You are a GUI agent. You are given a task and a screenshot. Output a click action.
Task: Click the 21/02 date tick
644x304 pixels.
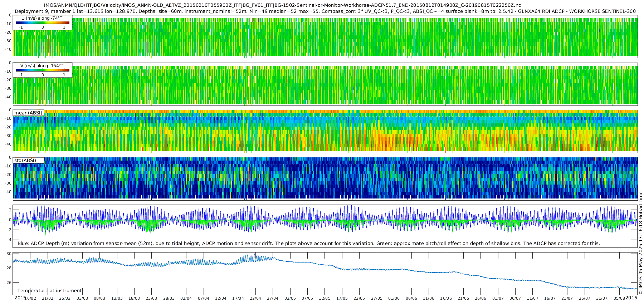[48, 298]
